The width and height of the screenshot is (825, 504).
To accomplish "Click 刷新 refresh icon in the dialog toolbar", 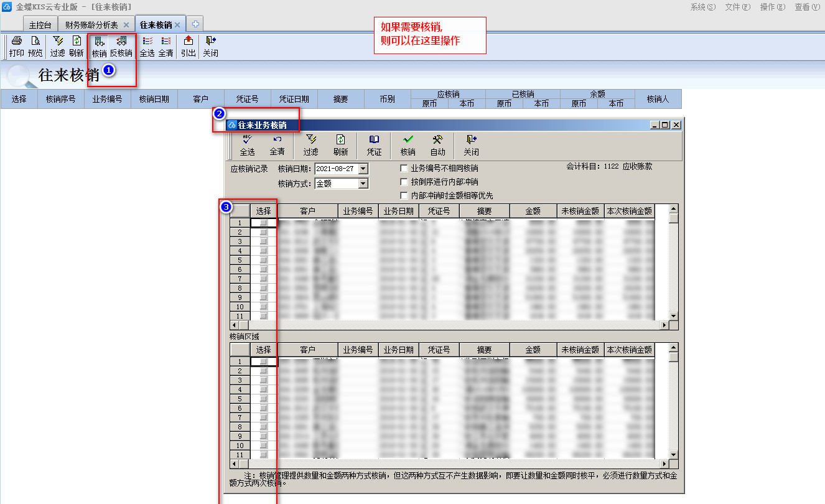I will [x=340, y=145].
